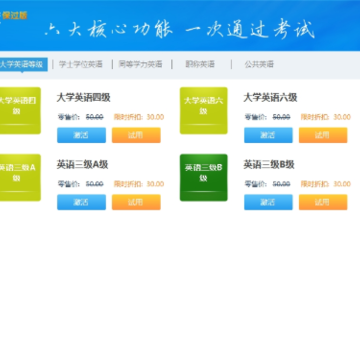This screenshot has height=360, width=360.
Task: Click 激活 under 英语三级A级
Action: point(81,202)
